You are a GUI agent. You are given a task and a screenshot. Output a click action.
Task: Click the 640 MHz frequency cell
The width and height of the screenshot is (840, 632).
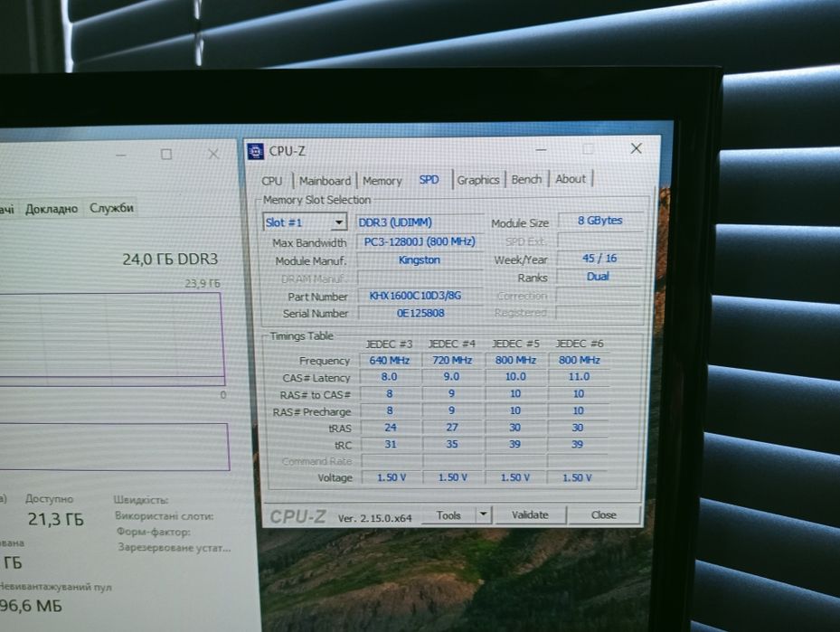pyautogui.click(x=390, y=361)
